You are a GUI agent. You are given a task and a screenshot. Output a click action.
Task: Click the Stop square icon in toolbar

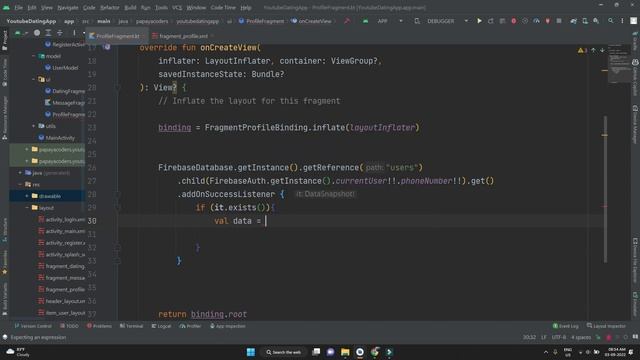pos(559,21)
